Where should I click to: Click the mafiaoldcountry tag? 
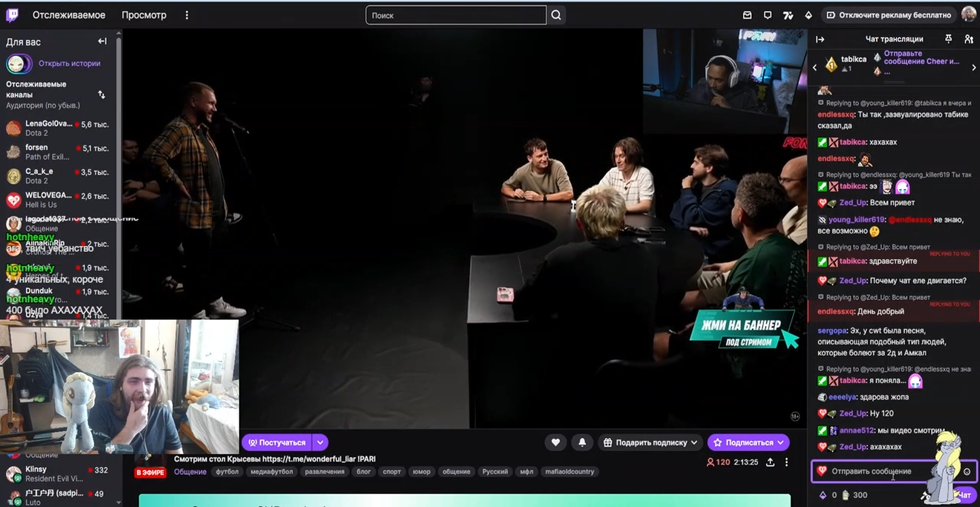point(569,472)
